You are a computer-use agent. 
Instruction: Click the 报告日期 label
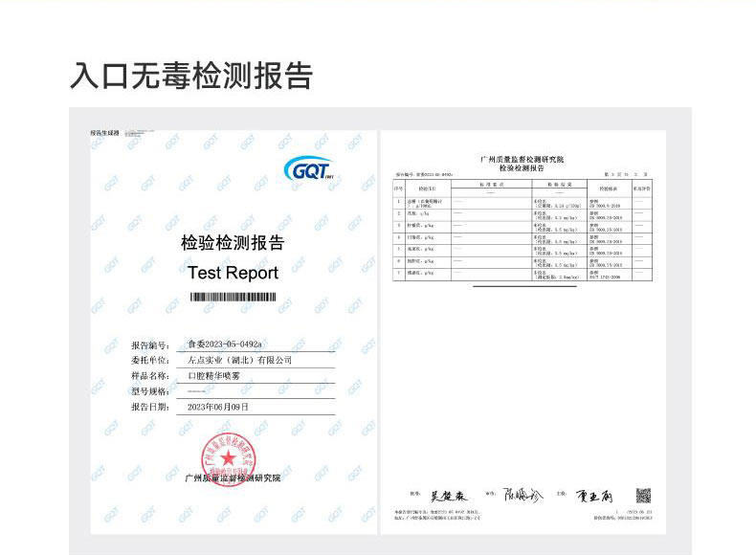150,407
